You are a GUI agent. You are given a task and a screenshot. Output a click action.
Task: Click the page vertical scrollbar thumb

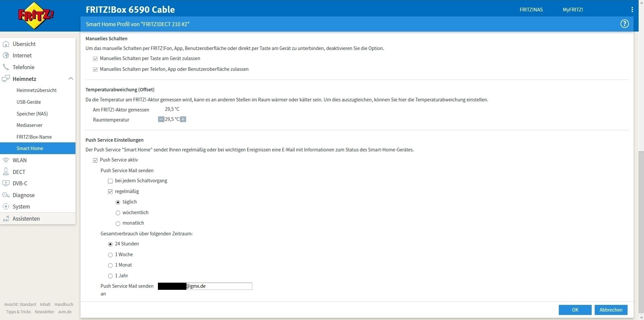pos(641,232)
